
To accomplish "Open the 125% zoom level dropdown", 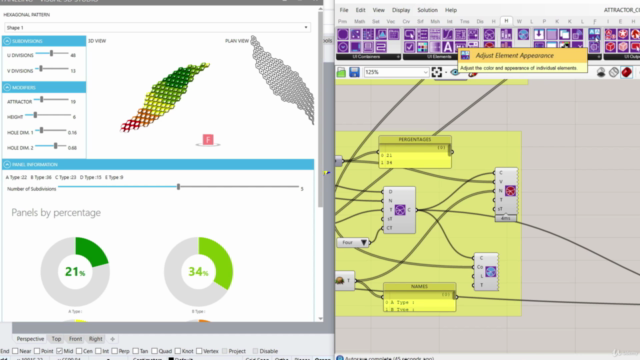I will 425,72.
